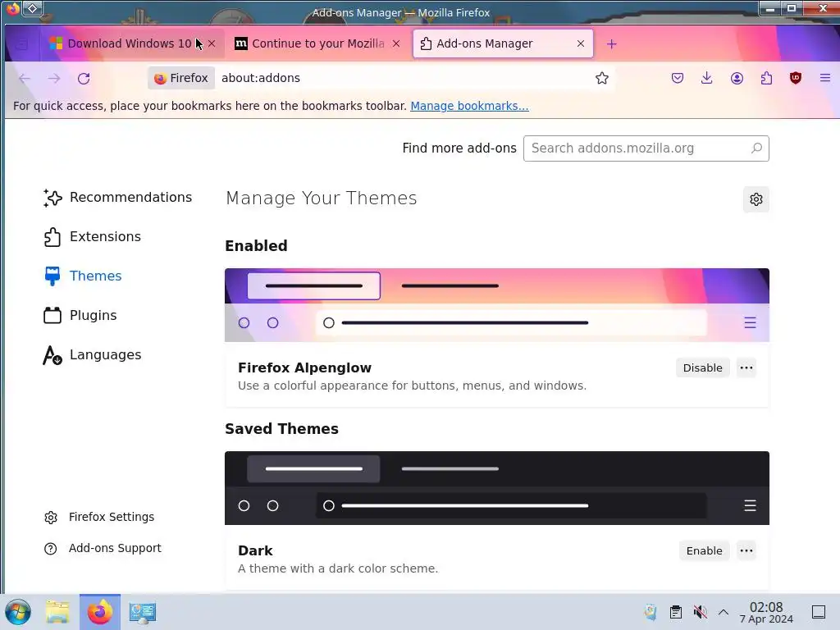Viewport: 840px width, 630px height.
Task: Open the window menu icon in title bar
Action: coord(33,8)
